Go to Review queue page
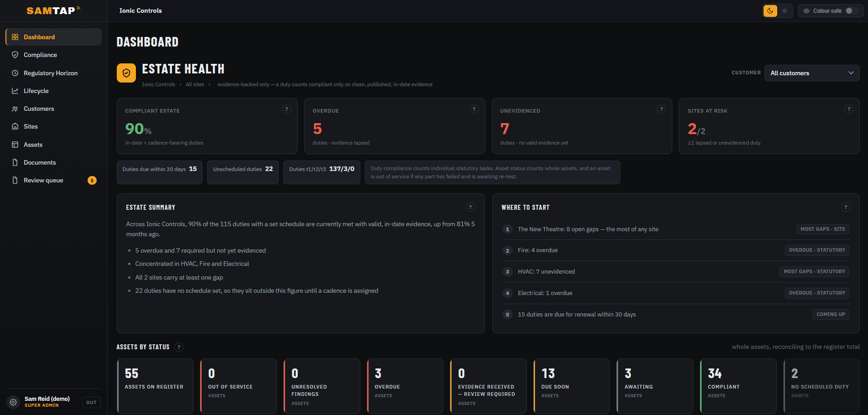The height and width of the screenshot is (415, 868). click(53, 180)
